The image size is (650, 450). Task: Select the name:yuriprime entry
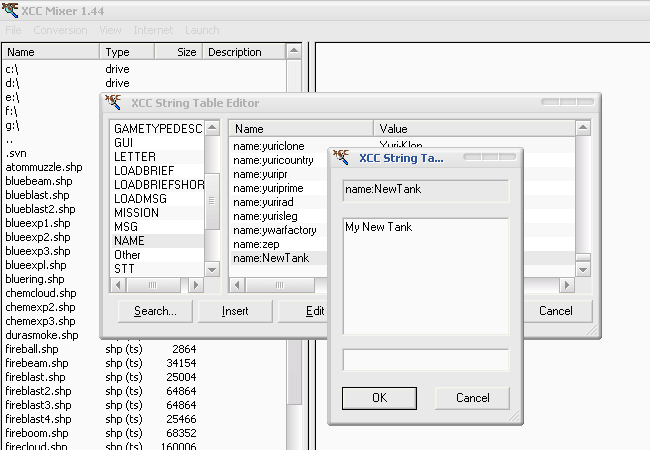point(266,187)
